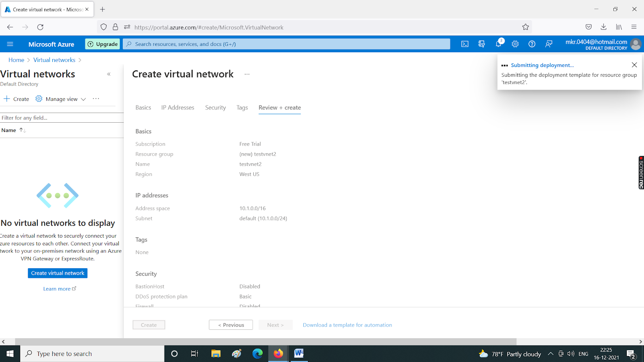This screenshot has height=362, width=644.
Task: Go back in the browser
Action: [x=10, y=27]
